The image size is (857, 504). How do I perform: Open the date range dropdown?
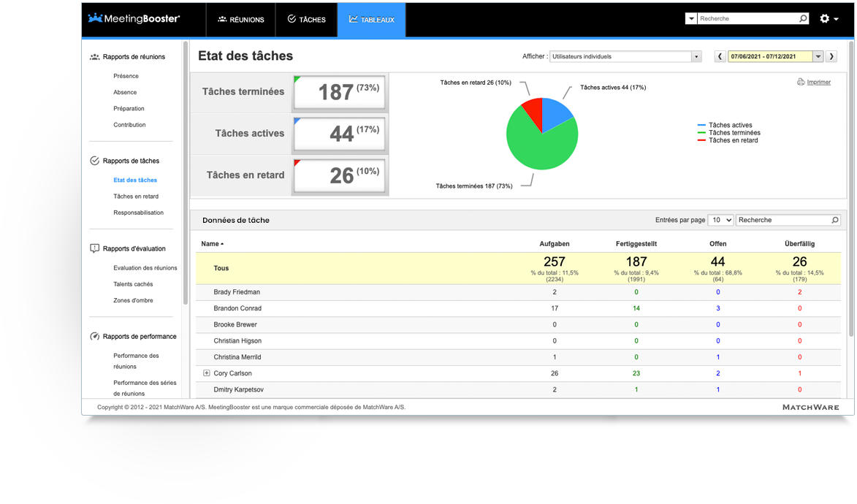click(x=818, y=56)
